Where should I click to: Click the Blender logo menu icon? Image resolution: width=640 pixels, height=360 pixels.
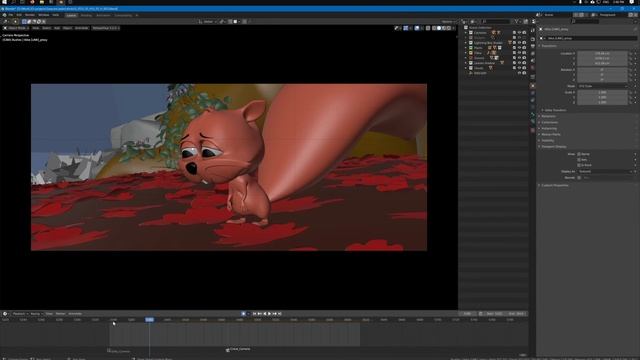coord(4,15)
